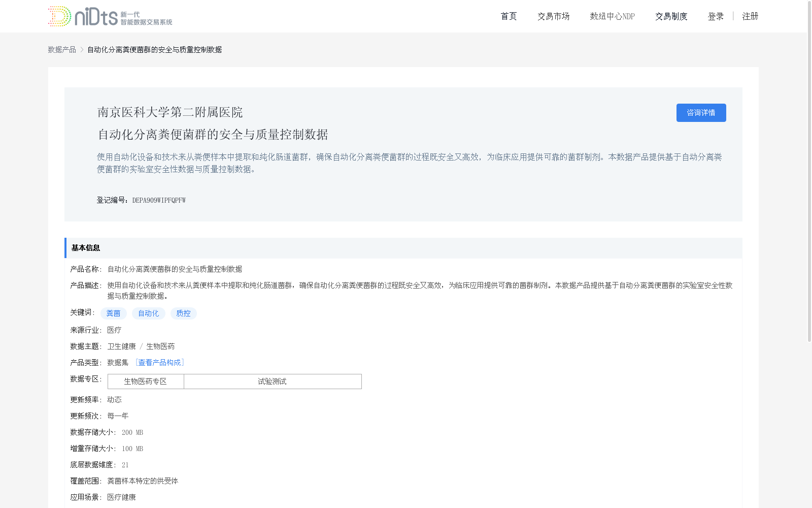Click the 数据集 product type value

click(x=118, y=362)
